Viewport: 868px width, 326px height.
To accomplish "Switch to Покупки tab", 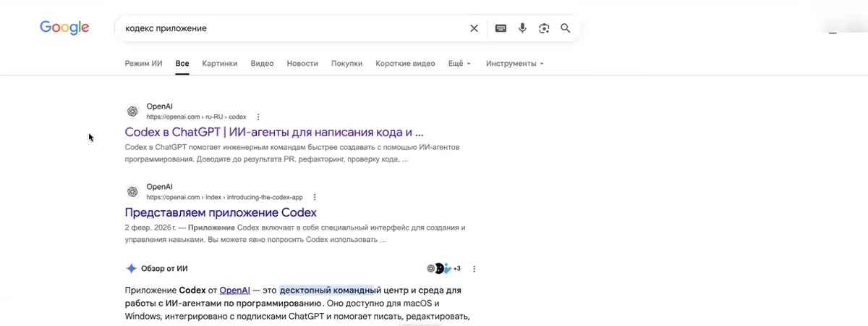I will (347, 64).
